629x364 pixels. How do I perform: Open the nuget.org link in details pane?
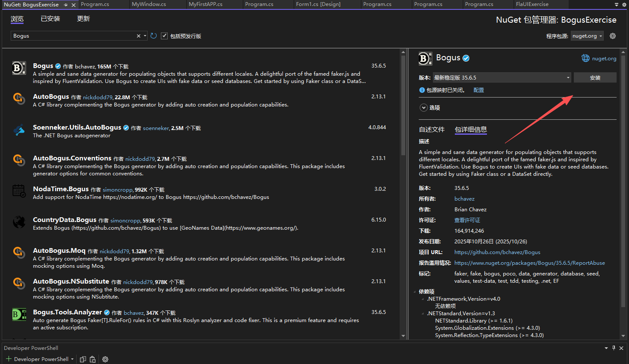click(604, 59)
